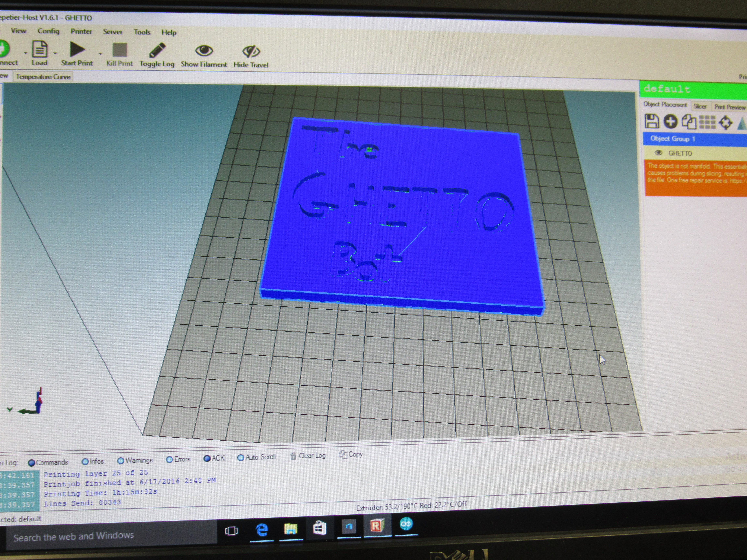747x560 pixels.
Task: Click the Autoposition grid icon
Action: coord(707,122)
